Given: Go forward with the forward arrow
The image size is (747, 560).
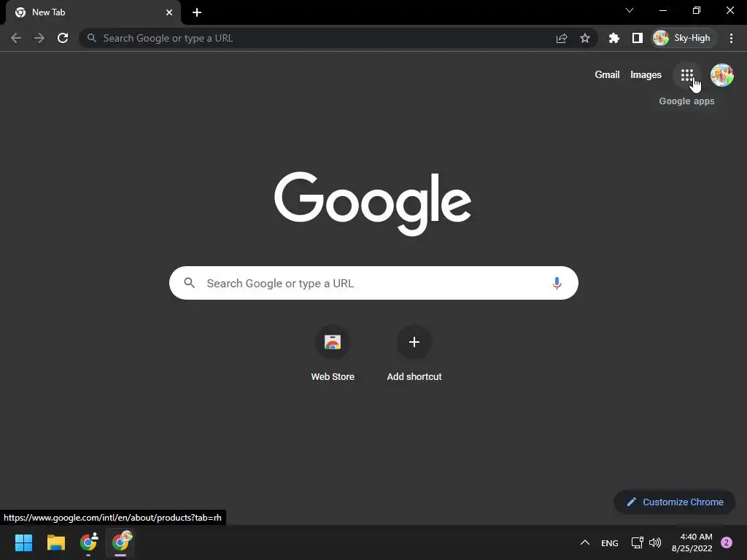Looking at the screenshot, I should coord(39,38).
